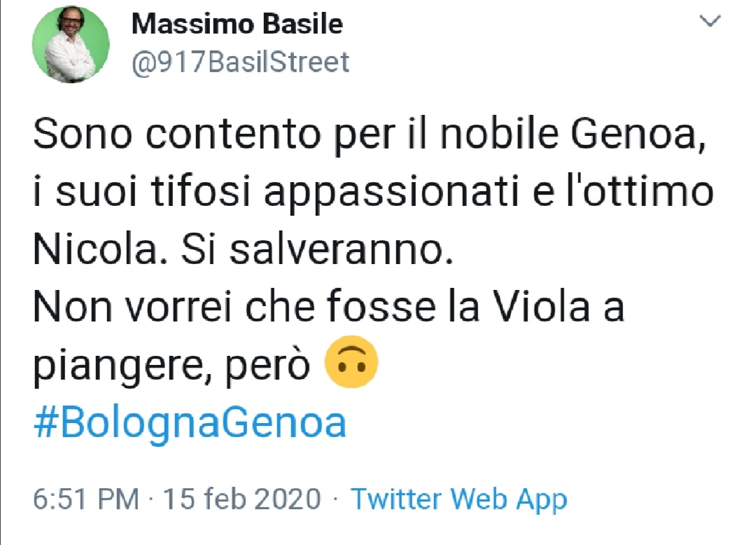The width and height of the screenshot is (756, 545).
Task: Open the tweet options chevron menu
Action: (710, 23)
